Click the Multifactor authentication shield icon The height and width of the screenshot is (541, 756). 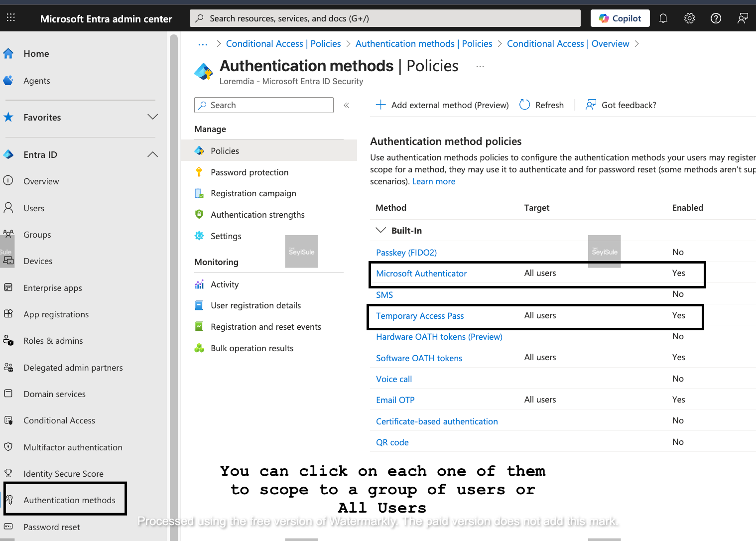(8, 447)
